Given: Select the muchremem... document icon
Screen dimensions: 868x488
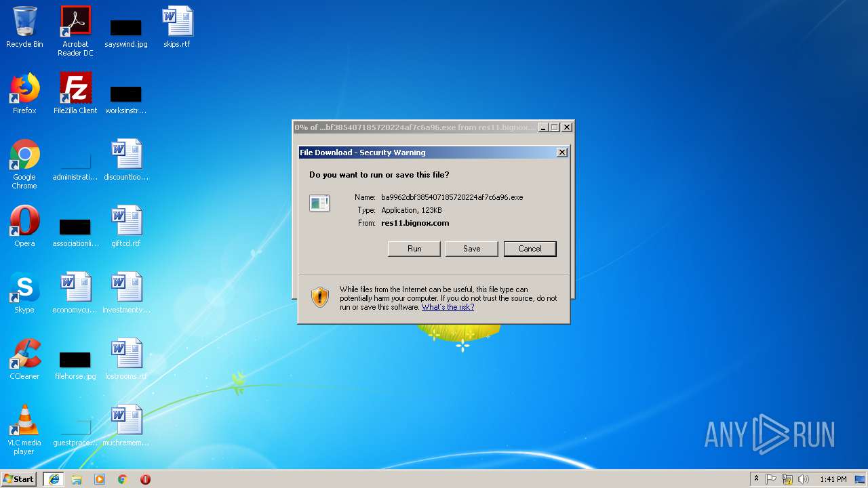Looking at the screenshot, I should 126,426.
